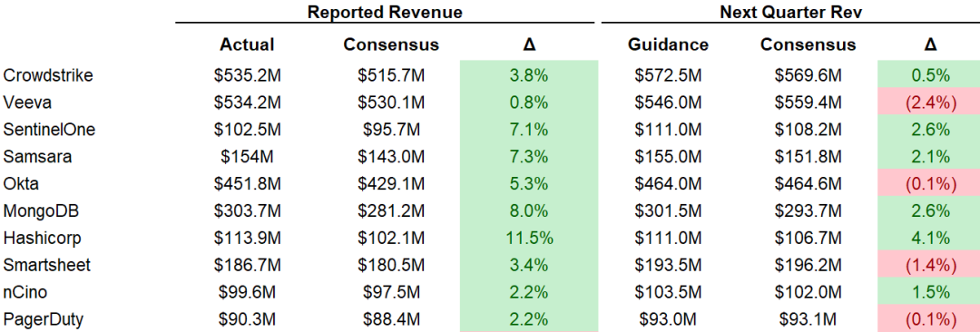Image resolution: width=980 pixels, height=332 pixels.
Task: Click MongoDB guidance $301.5M
Action: pos(668,210)
